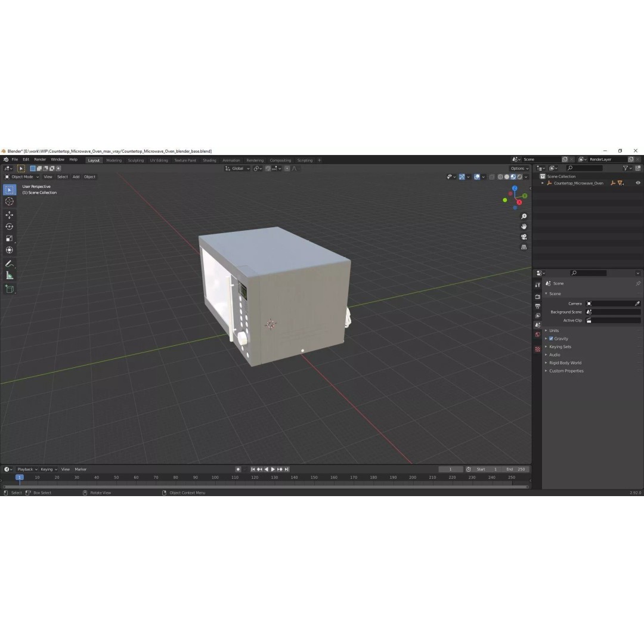644x644 pixels.
Task: Activate the Transform tool
Action: pyautogui.click(x=10, y=250)
